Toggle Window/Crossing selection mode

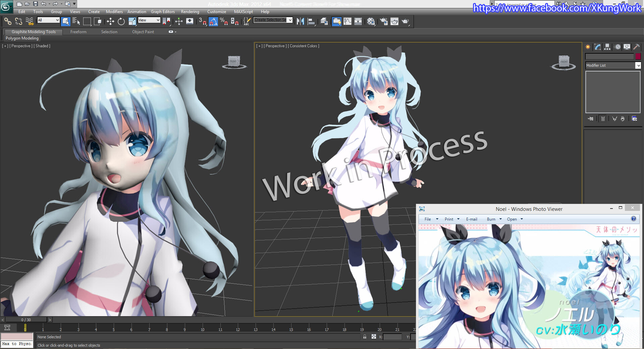[98, 21]
